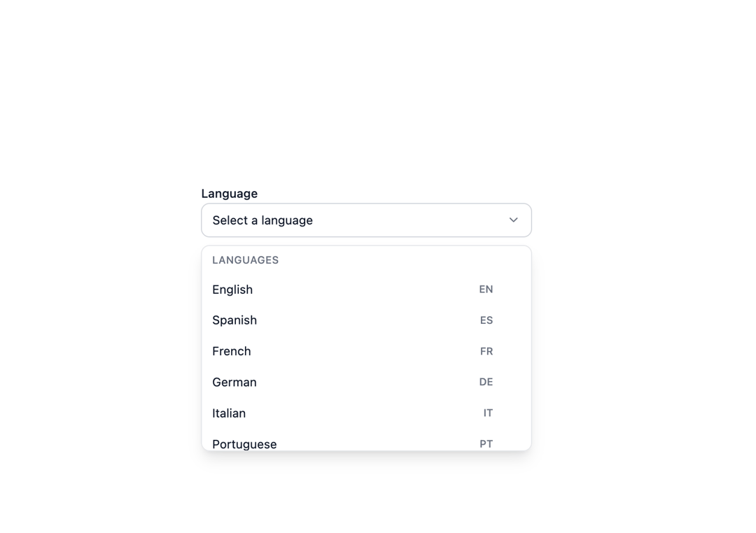Select the Spanish option
Viewport: 756px width, 533px height.
(366, 320)
